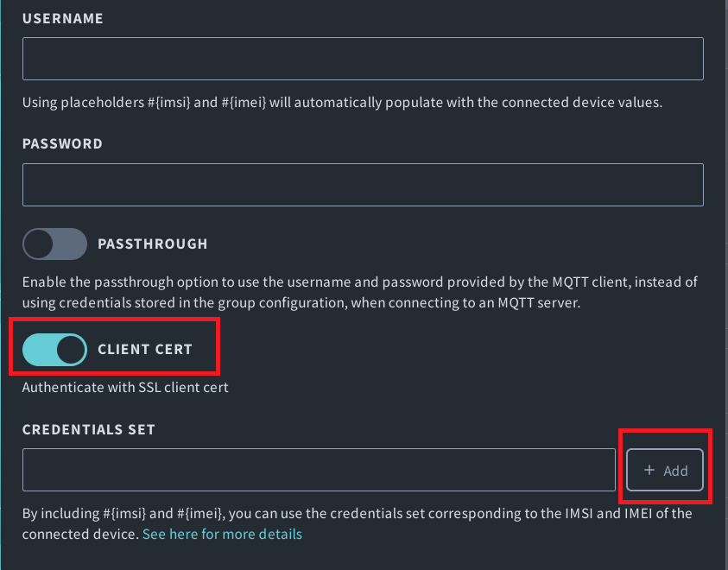728x570 pixels.
Task: Activate the empty Password field
Action: 363,184
